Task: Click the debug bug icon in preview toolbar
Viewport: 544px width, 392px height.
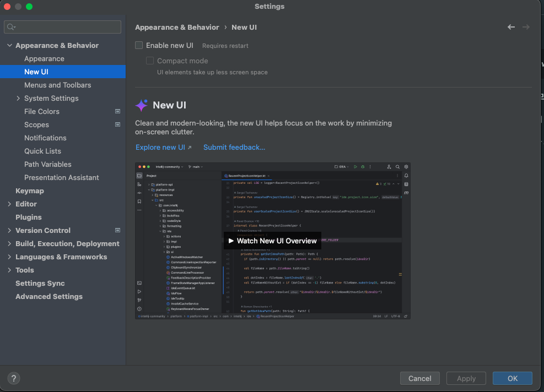Action: point(363,167)
